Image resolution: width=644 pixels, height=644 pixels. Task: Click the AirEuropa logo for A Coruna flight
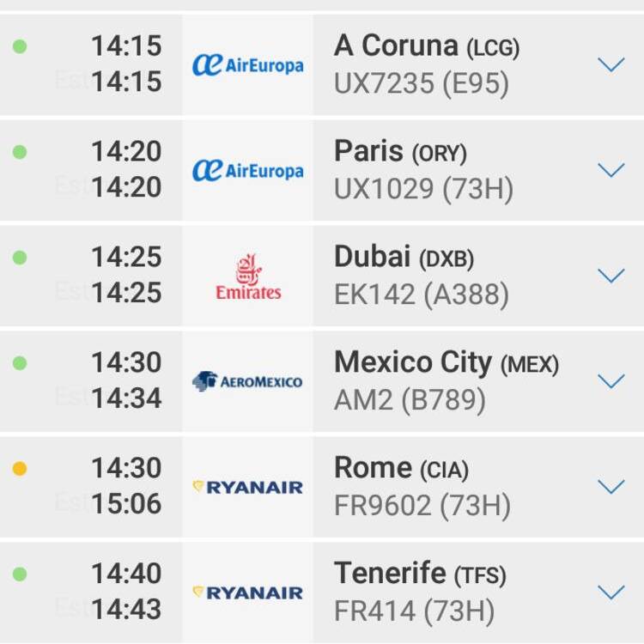pyautogui.click(x=248, y=65)
